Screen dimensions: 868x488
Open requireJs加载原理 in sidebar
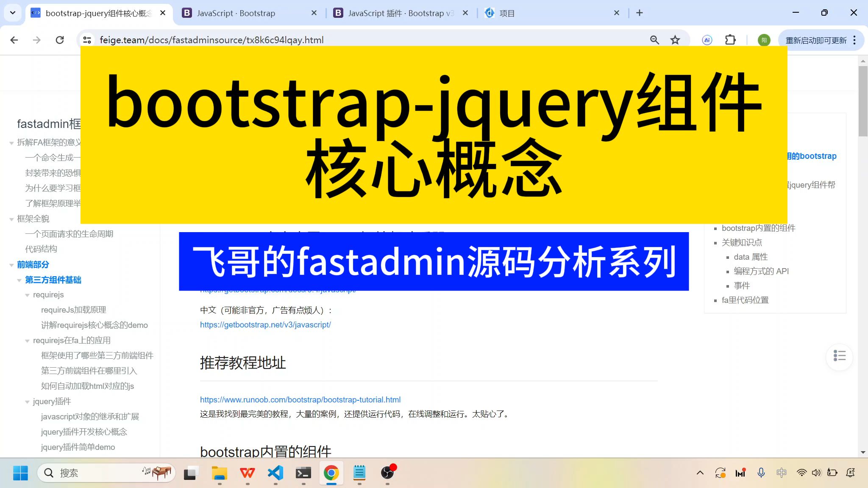point(73,310)
